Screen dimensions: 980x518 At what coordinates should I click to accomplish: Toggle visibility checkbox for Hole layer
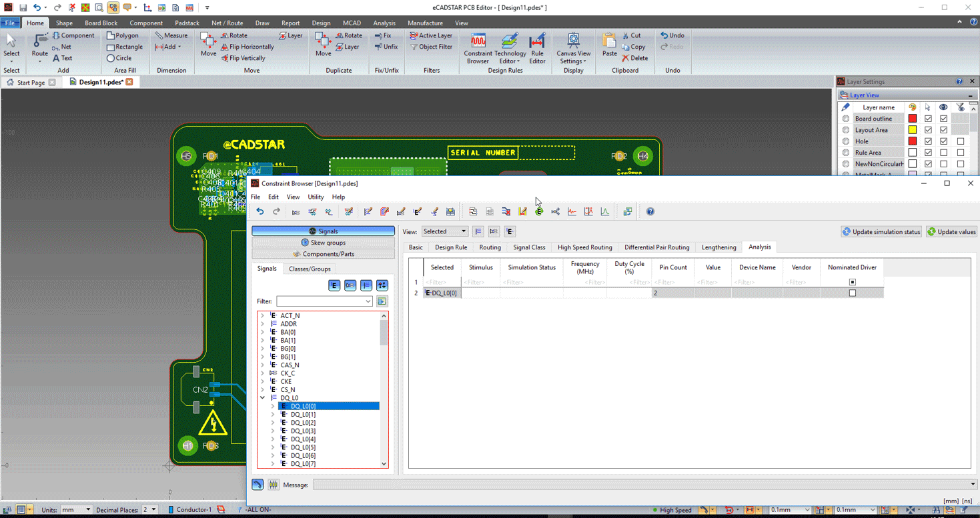click(944, 141)
